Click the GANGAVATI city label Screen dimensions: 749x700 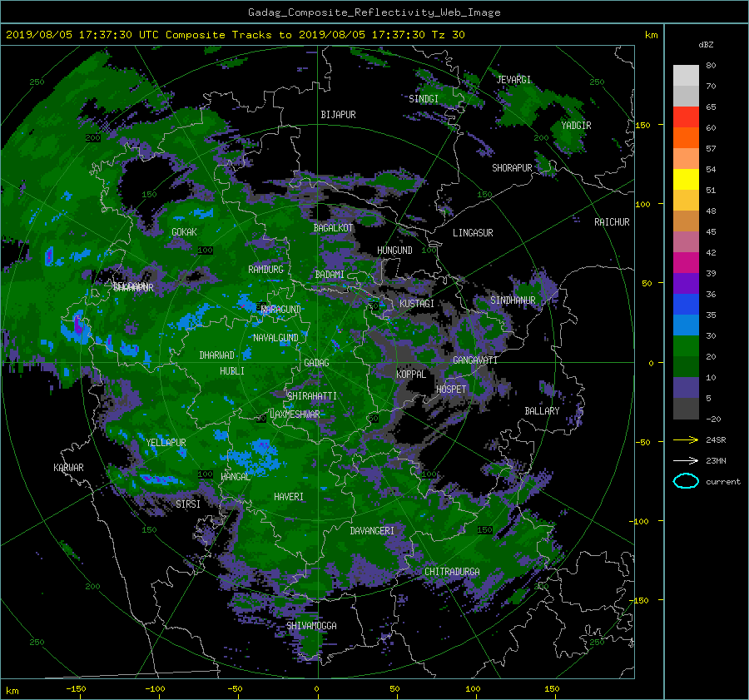pos(475,360)
